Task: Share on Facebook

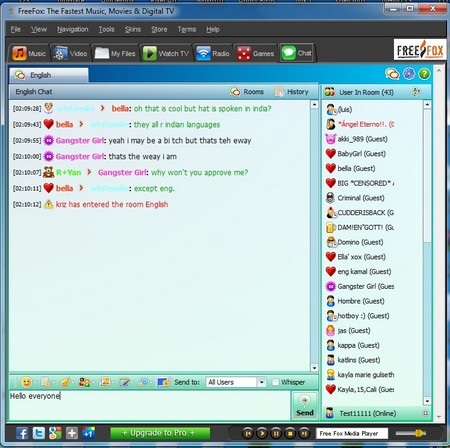Action: (x=22, y=433)
